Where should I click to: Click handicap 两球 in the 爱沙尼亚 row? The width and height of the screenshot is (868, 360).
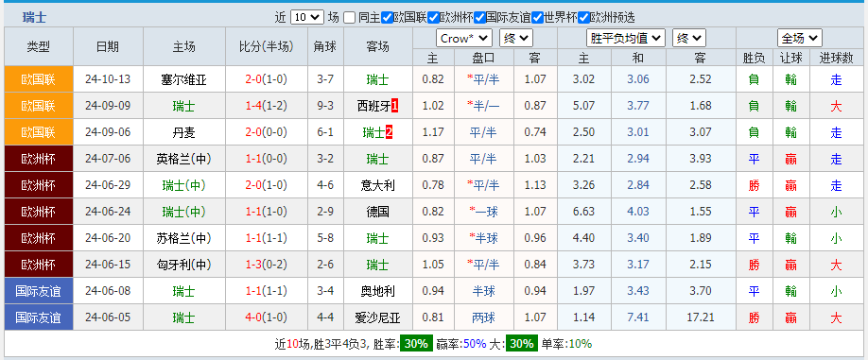click(484, 318)
